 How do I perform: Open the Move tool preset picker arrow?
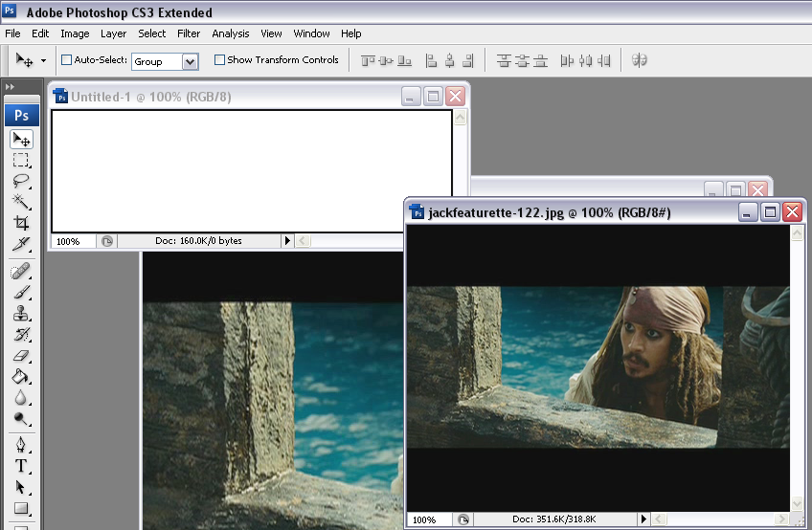click(43, 60)
